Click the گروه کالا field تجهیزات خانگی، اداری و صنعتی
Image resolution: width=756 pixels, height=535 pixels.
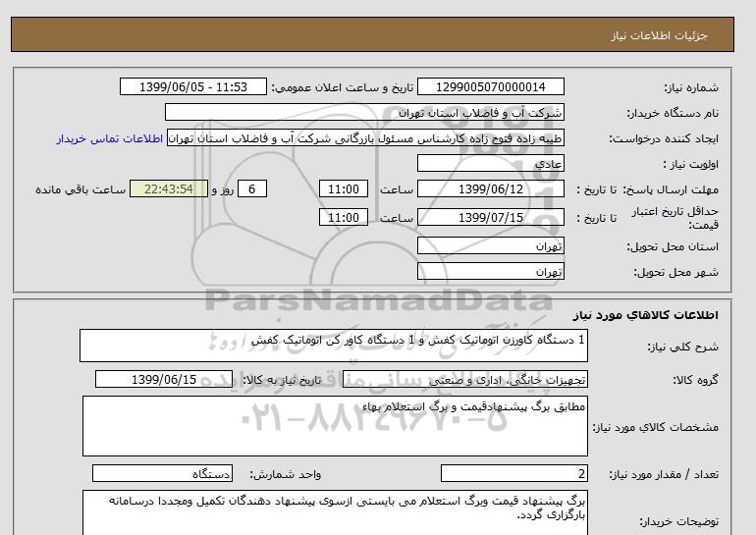[x=464, y=379]
